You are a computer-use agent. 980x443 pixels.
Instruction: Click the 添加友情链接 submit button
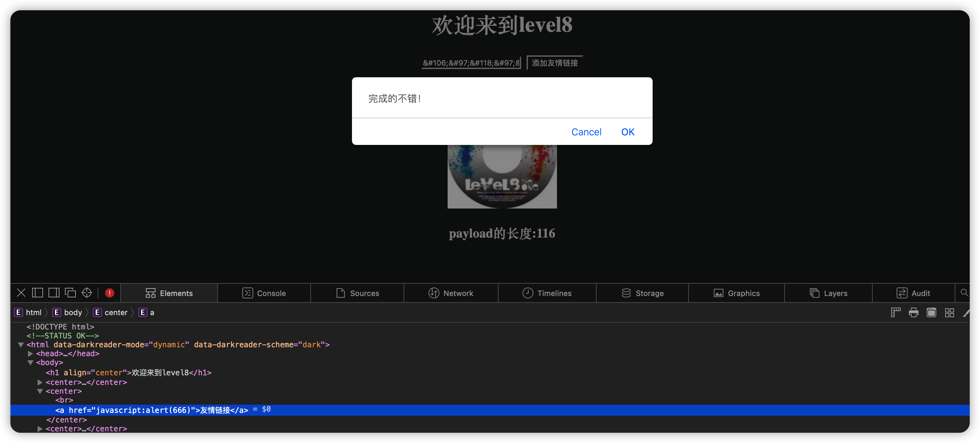pyautogui.click(x=555, y=63)
